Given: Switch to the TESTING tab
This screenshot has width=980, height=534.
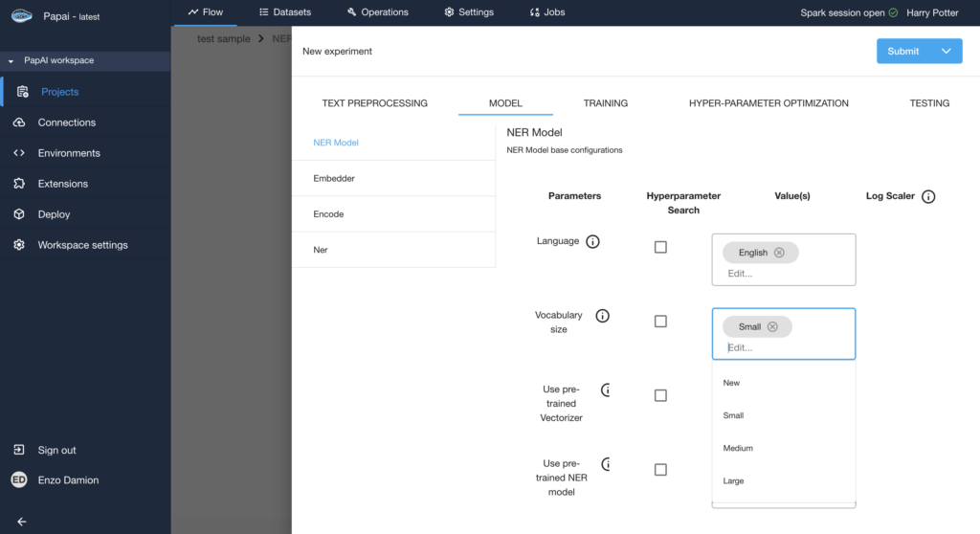Looking at the screenshot, I should click(x=929, y=103).
